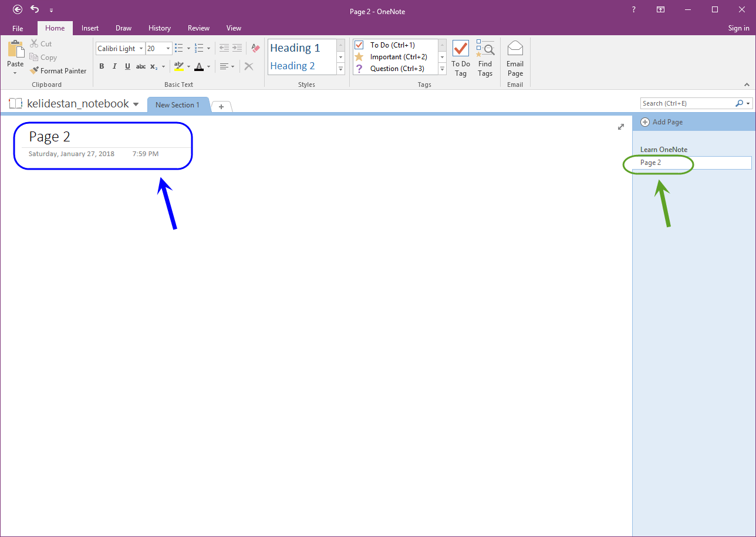Click the magnifier search icon
Image resolution: width=756 pixels, height=537 pixels.
[x=739, y=103]
